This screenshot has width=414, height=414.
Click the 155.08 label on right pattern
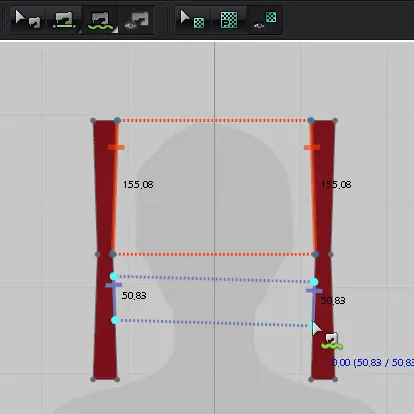[336, 185]
